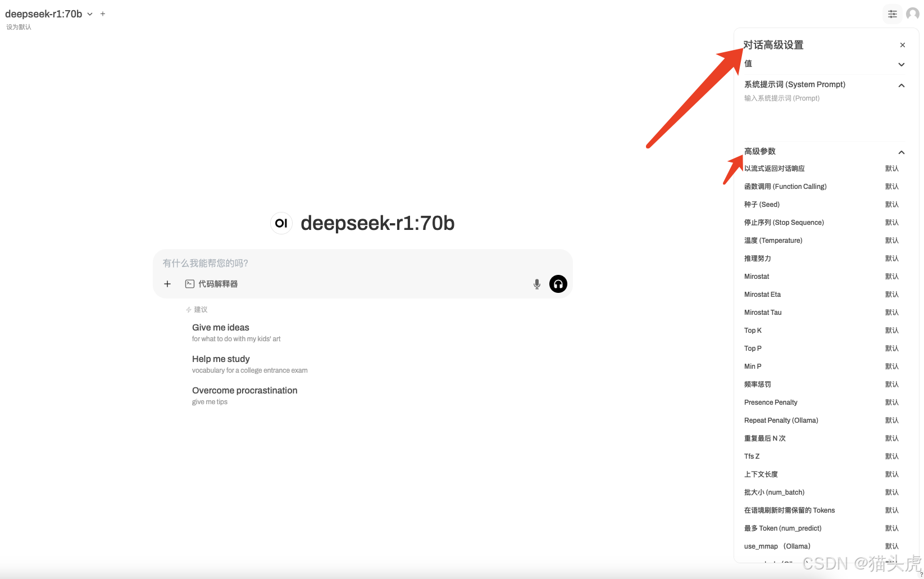The image size is (924, 579).
Task: Toggle the 代码解释器 code interpreter button
Action: (212, 284)
